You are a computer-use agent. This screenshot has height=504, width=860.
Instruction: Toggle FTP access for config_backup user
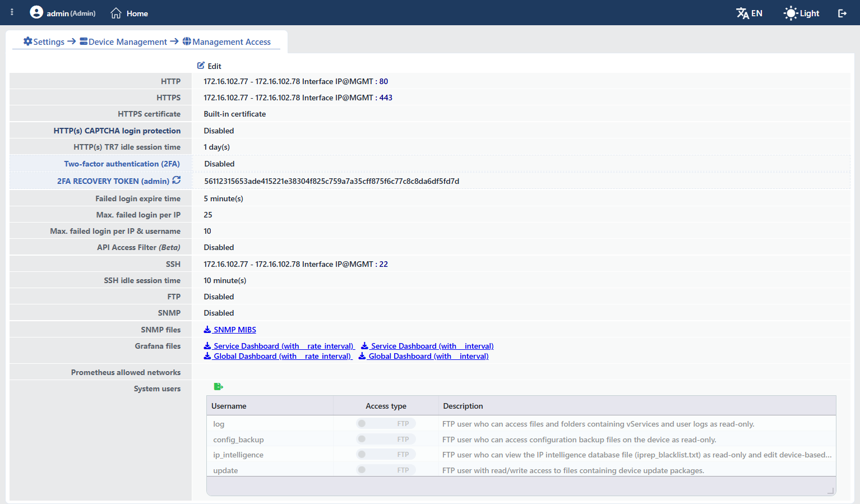click(x=386, y=439)
